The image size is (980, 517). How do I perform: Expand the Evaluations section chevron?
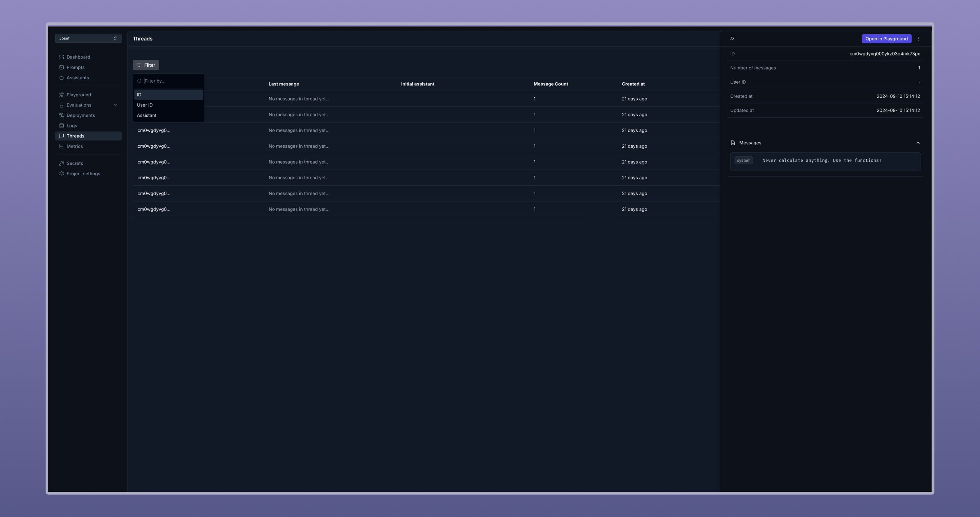click(x=116, y=105)
